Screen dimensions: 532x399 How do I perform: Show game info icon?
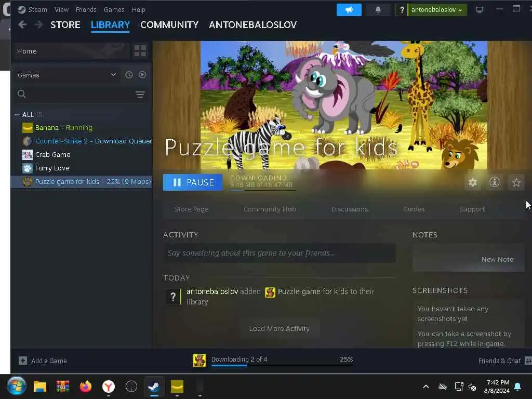(x=495, y=182)
